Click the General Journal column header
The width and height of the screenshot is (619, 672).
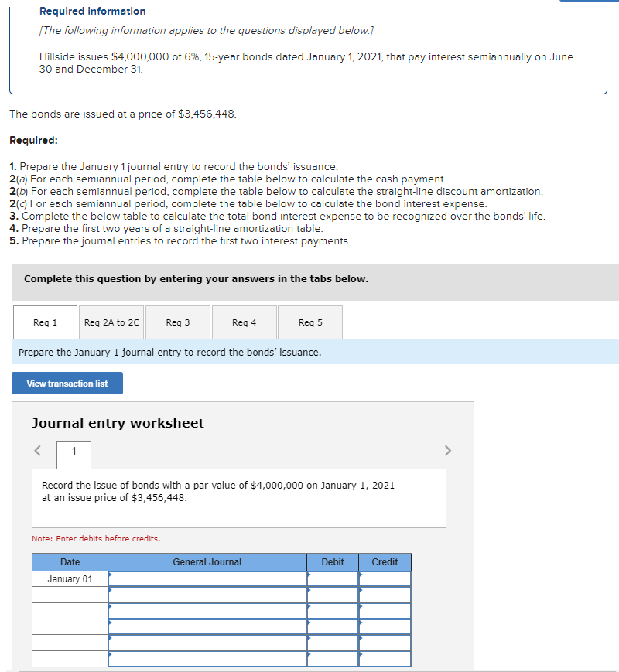point(207,562)
